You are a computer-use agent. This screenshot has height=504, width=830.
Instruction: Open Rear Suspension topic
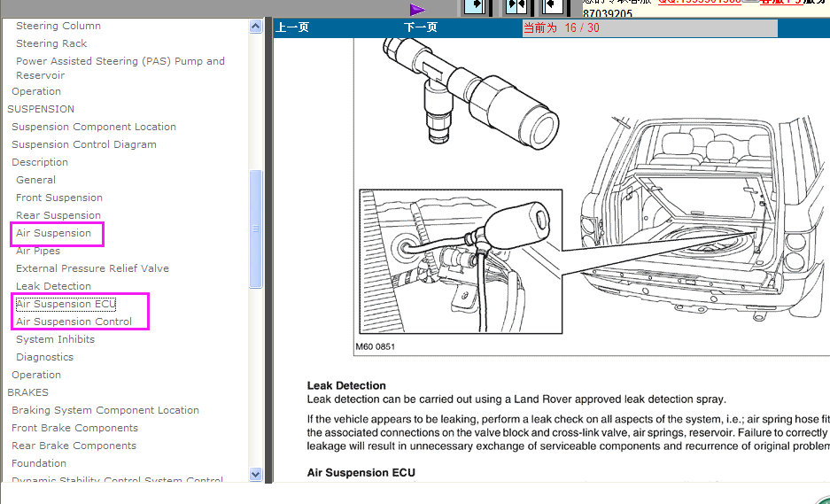click(58, 215)
